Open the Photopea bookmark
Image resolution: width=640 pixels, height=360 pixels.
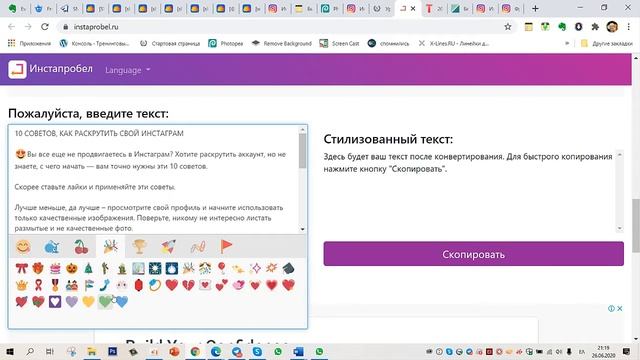[x=226, y=43]
